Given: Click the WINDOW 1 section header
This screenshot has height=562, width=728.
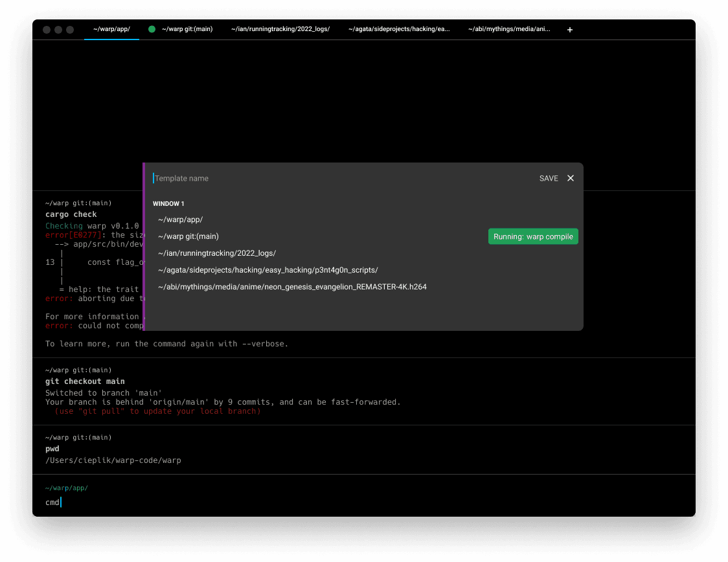Looking at the screenshot, I should click(x=168, y=203).
